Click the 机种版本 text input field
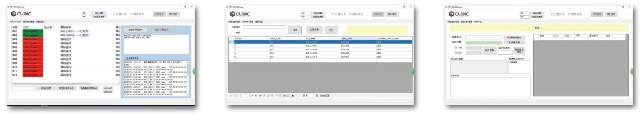644x116 pixels. (x=484, y=37)
